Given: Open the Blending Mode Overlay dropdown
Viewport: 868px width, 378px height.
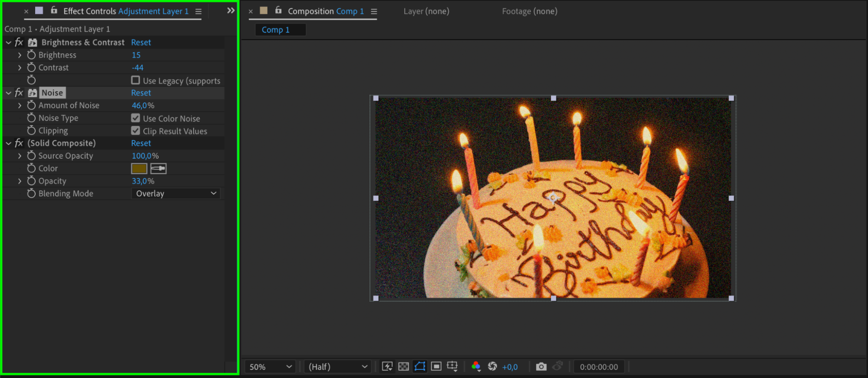Looking at the screenshot, I should [176, 193].
